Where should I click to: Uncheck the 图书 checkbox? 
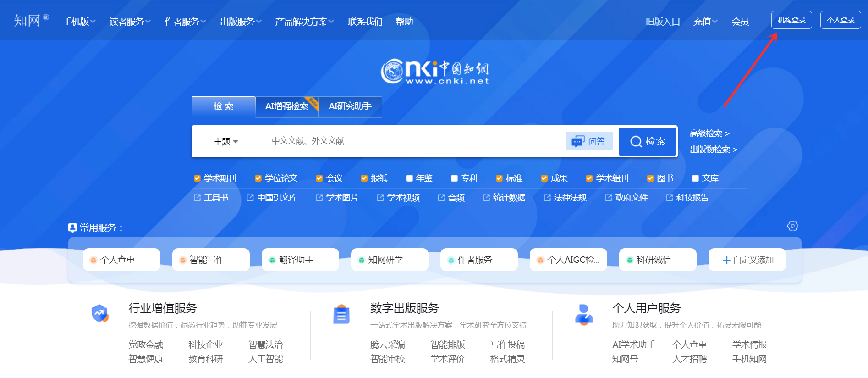click(x=650, y=178)
